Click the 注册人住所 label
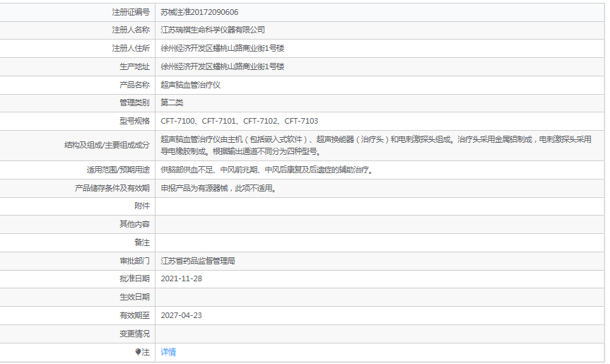610x364 pixels. click(131, 48)
